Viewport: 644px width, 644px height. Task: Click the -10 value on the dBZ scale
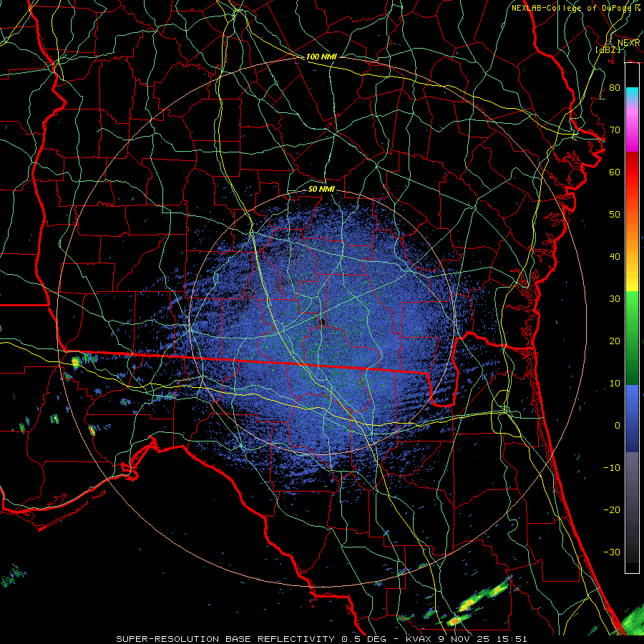tap(612, 467)
